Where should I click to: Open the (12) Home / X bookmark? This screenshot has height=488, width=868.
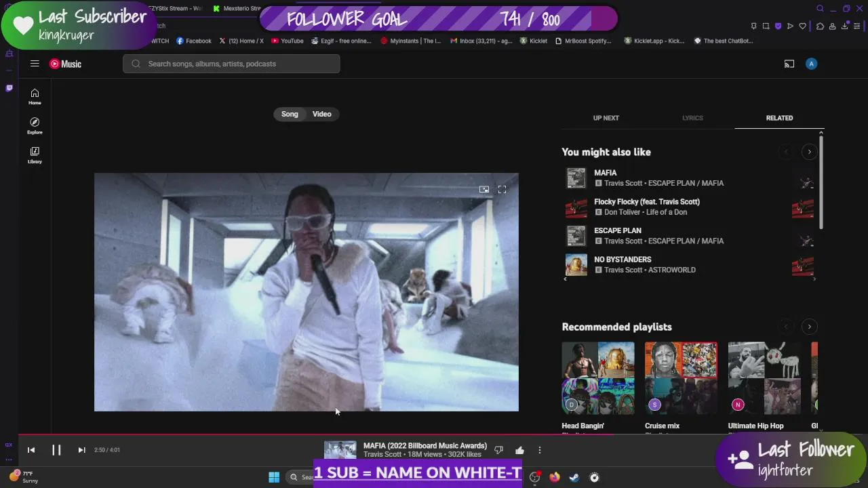(241, 41)
